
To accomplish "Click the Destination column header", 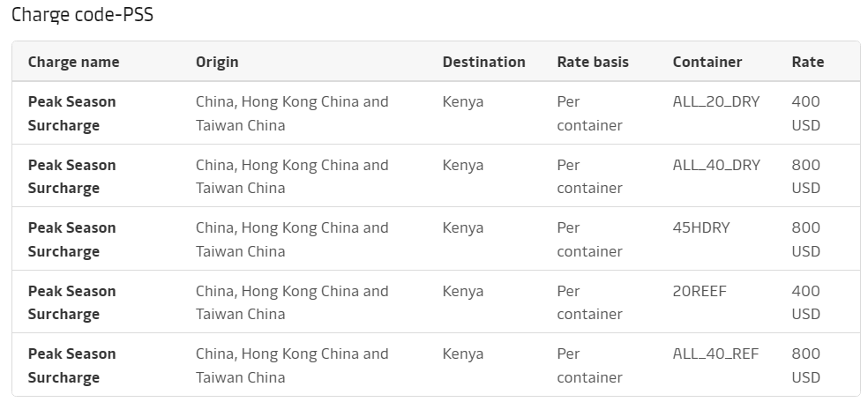I will (x=483, y=62).
